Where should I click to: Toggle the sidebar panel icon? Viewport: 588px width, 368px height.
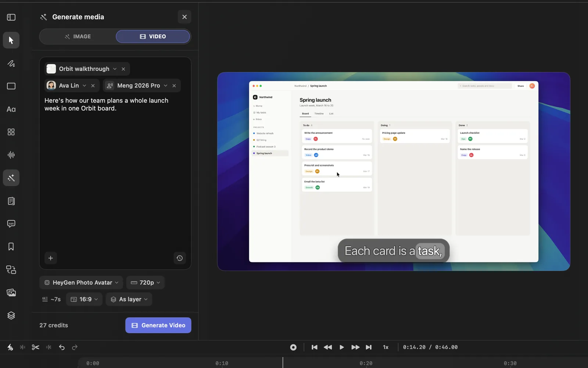[11, 17]
